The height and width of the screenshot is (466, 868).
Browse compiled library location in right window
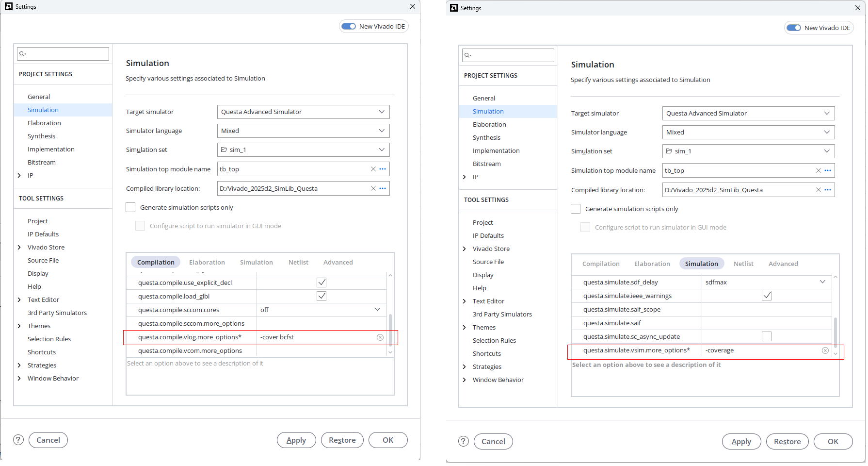coord(828,190)
